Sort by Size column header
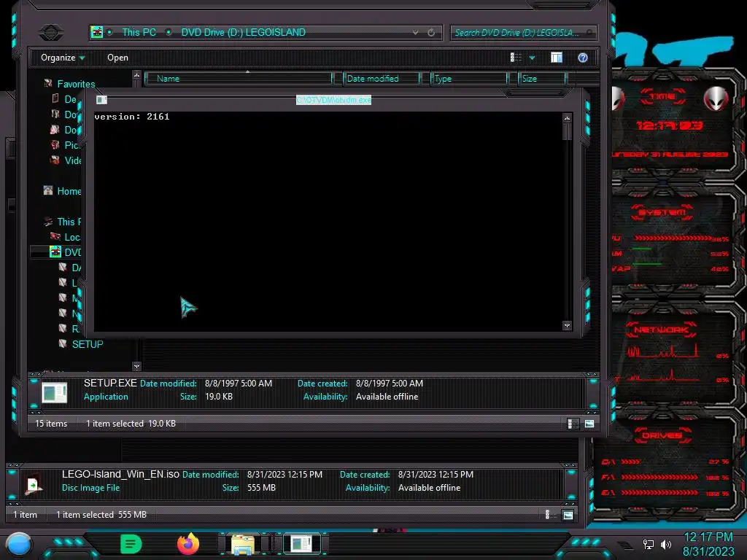The height and width of the screenshot is (560, 747). 542,79
